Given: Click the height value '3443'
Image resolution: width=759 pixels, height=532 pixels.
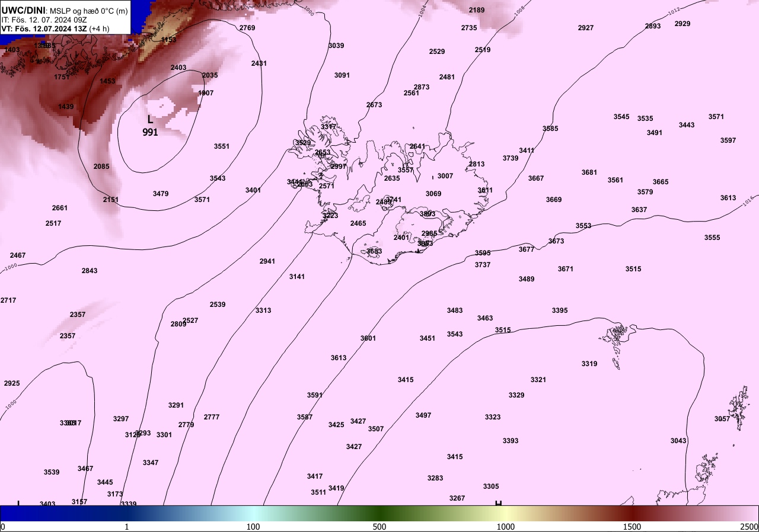Looking at the screenshot, I should pos(687,125).
